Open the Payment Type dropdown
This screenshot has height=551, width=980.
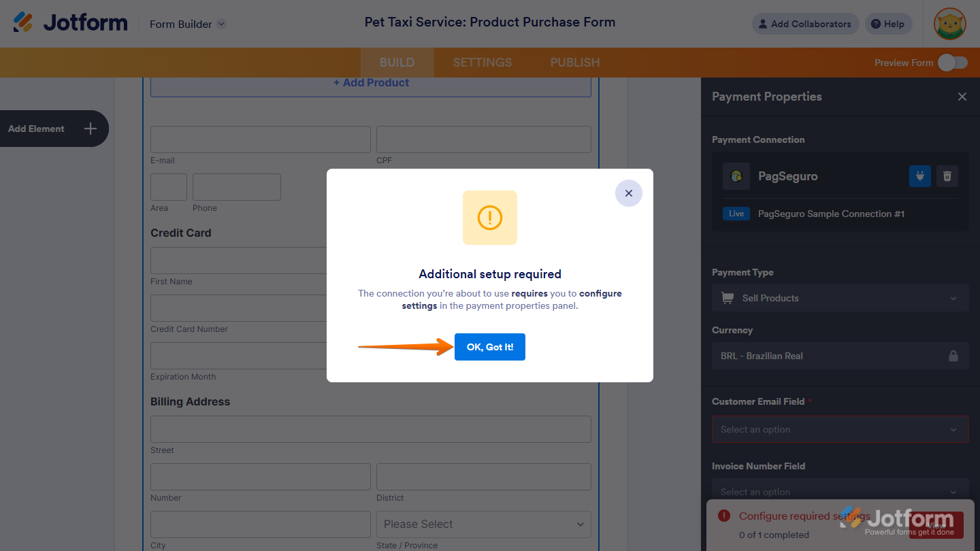click(x=840, y=298)
